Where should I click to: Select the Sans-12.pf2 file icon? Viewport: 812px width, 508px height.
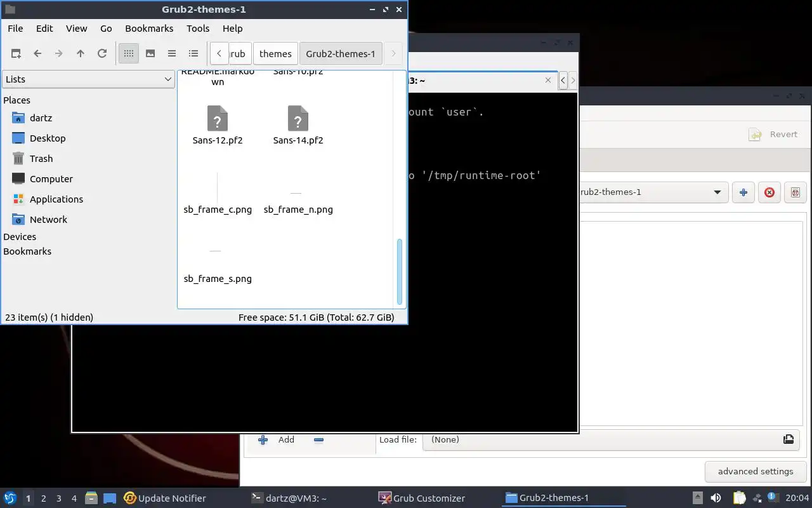218,119
